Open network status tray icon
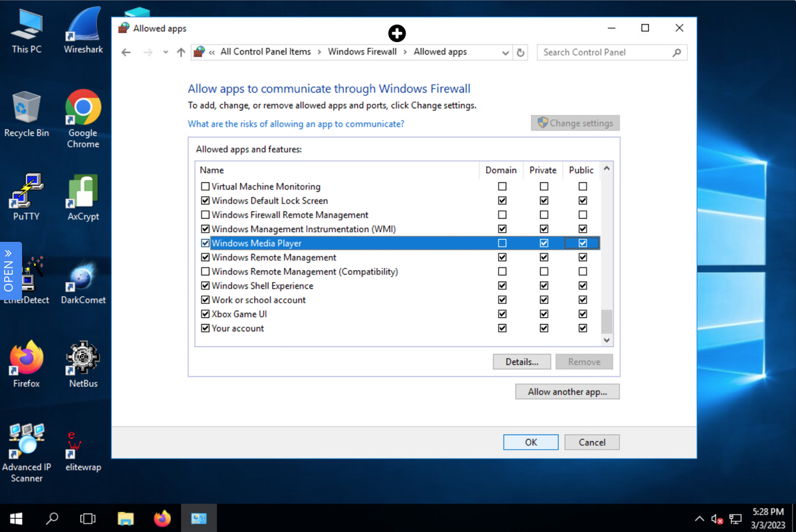 (x=735, y=519)
